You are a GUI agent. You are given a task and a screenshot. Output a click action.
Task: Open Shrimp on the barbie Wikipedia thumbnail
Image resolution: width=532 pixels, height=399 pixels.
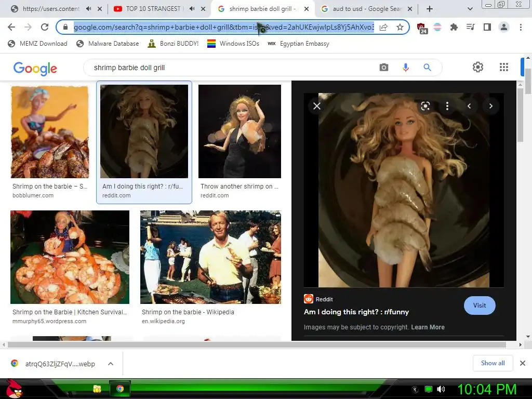[210, 257]
